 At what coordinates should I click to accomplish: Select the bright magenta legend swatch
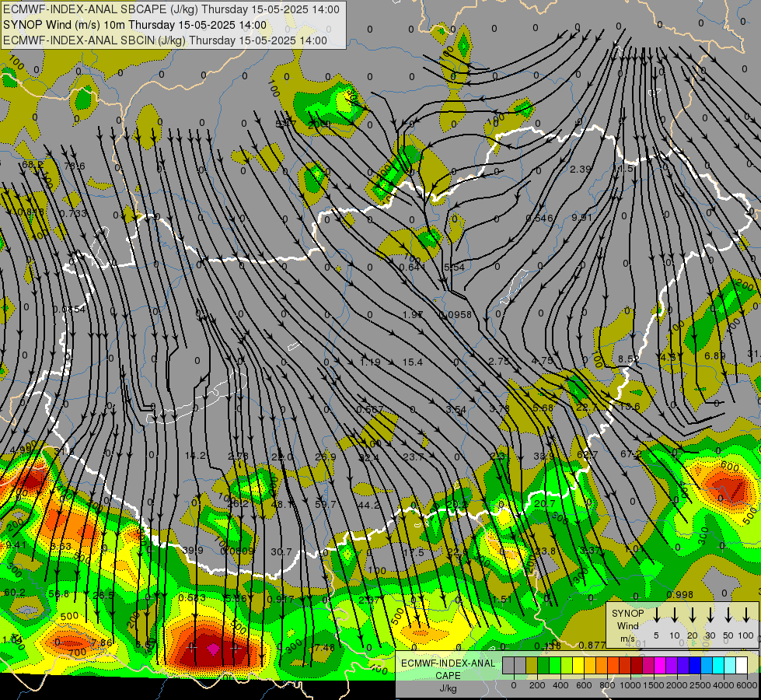660,666
